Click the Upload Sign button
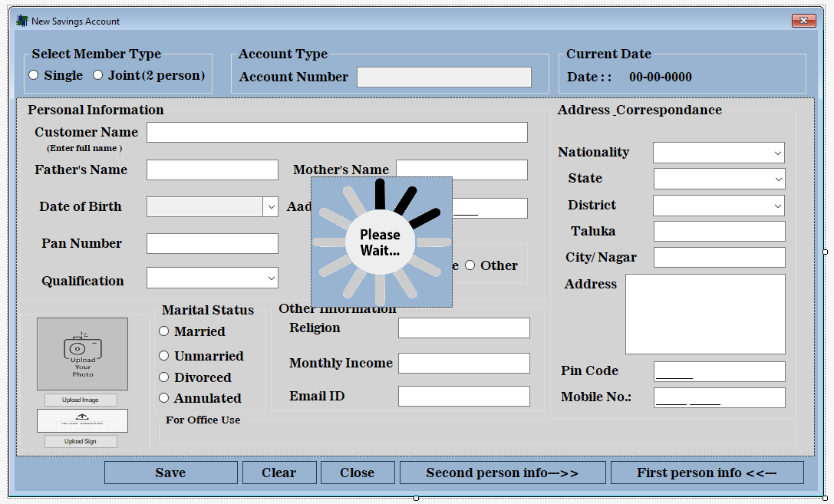The image size is (834, 504). [81, 441]
